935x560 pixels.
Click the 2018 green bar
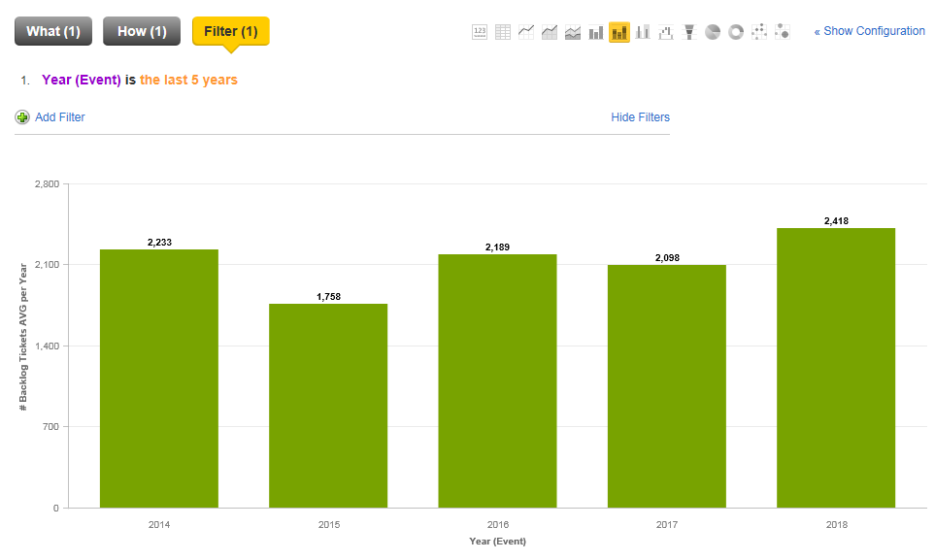(835, 369)
